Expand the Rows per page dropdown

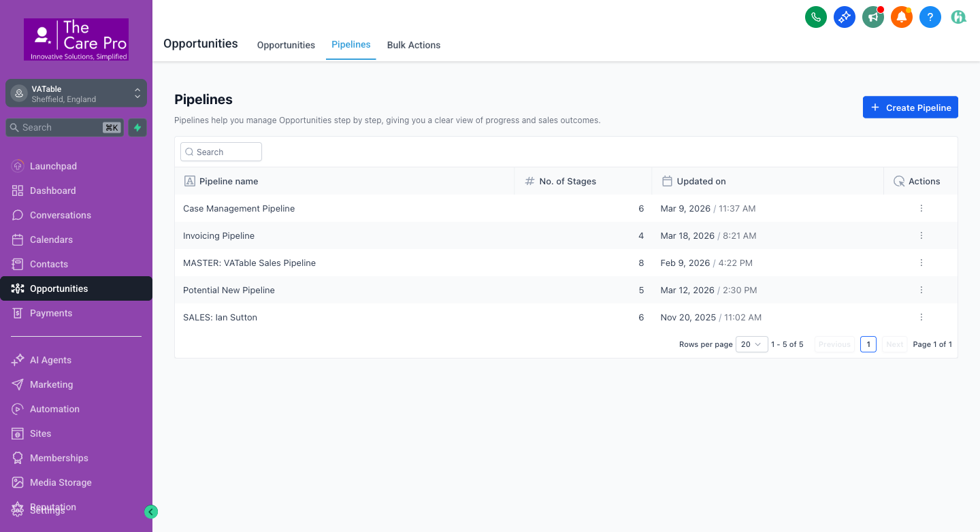pyautogui.click(x=751, y=344)
